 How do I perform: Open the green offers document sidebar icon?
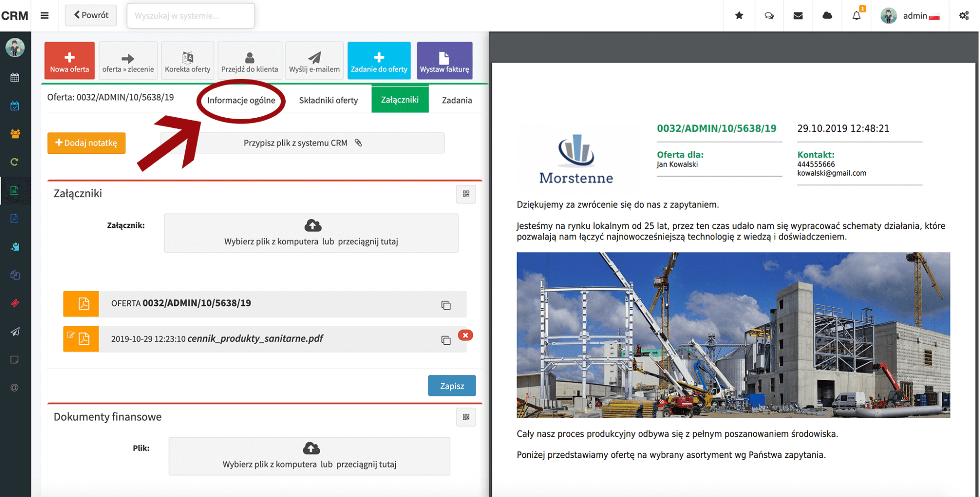pyautogui.click(x=15, y=191)
